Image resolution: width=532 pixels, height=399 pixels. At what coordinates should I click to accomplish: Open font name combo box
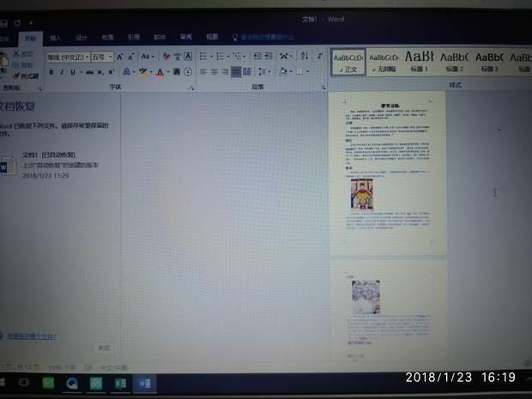point(68,57)
